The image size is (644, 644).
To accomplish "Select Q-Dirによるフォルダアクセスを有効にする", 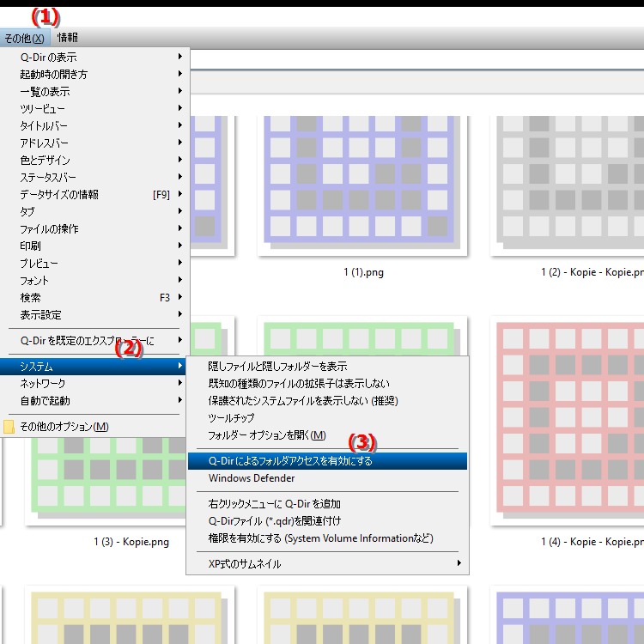I will [327, 461].
